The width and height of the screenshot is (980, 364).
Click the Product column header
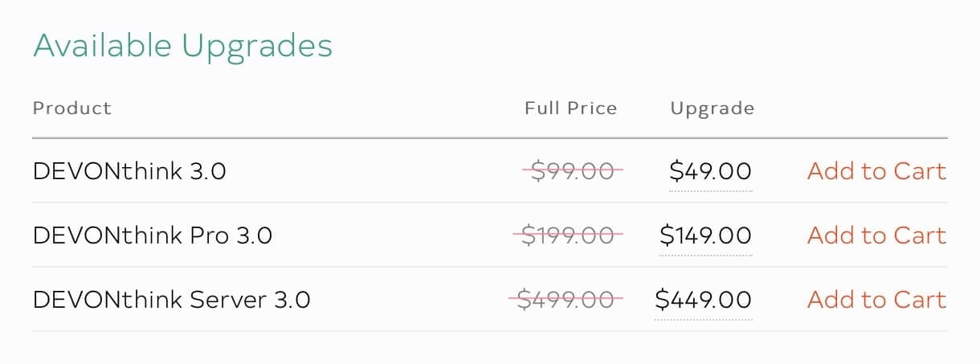(72, 108)
